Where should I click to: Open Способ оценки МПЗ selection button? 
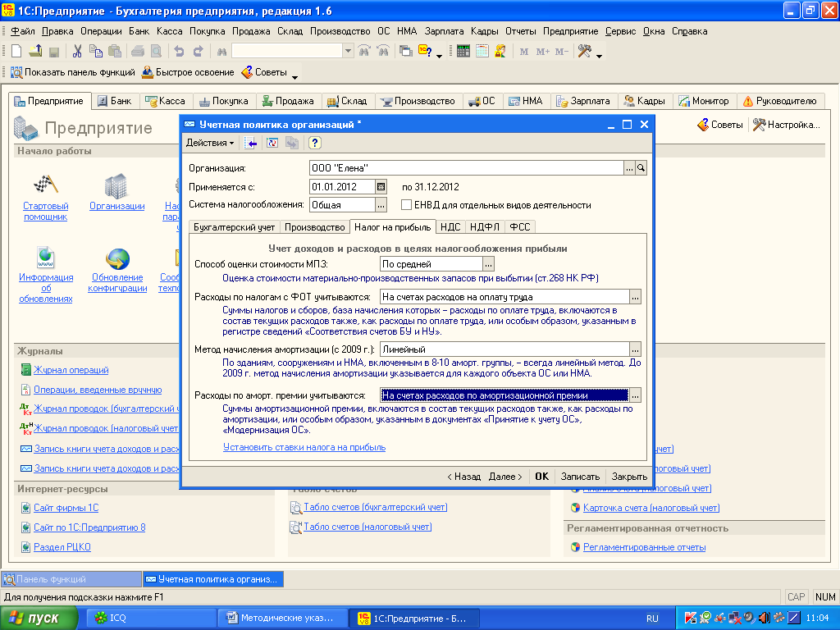pyautogui.click(x=488, y=264)
